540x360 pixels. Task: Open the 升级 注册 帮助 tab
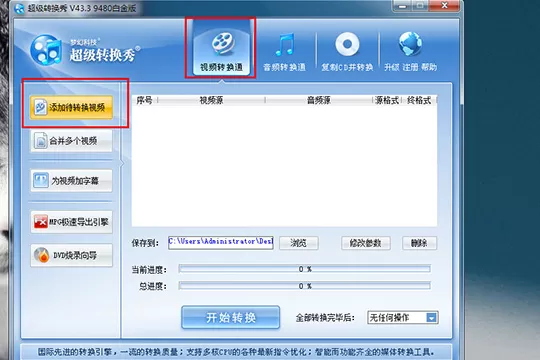[411, 52]
